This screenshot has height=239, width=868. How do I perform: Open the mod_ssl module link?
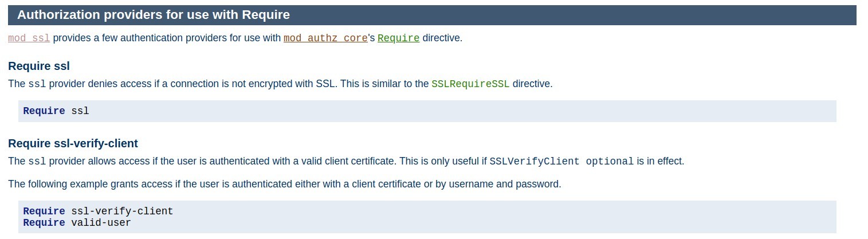click(x=29, y=38)
